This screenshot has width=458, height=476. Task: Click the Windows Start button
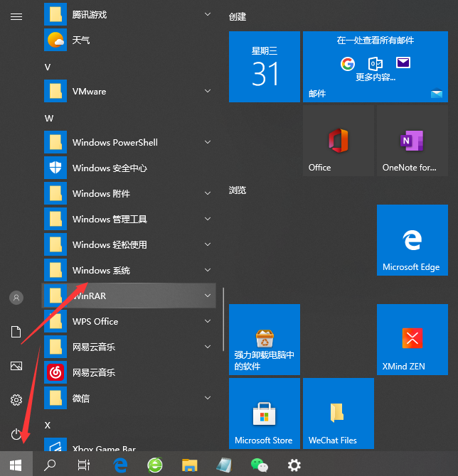(16, 465)
